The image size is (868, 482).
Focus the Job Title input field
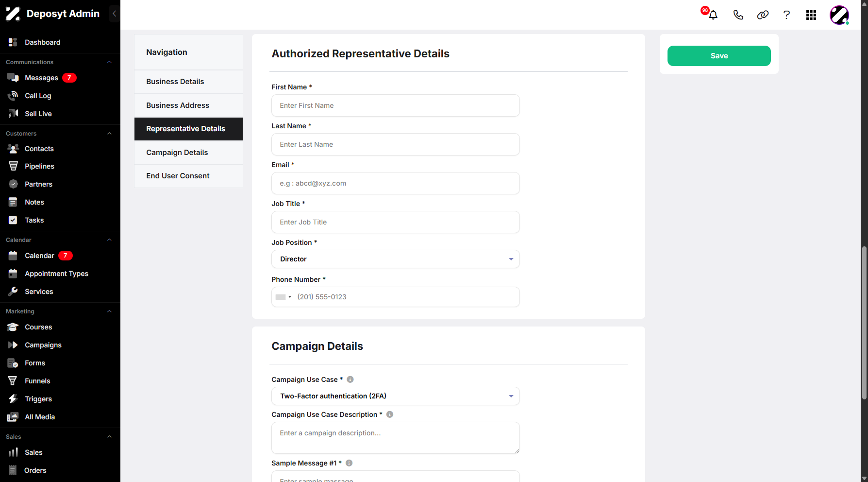(x=396, y=222)
